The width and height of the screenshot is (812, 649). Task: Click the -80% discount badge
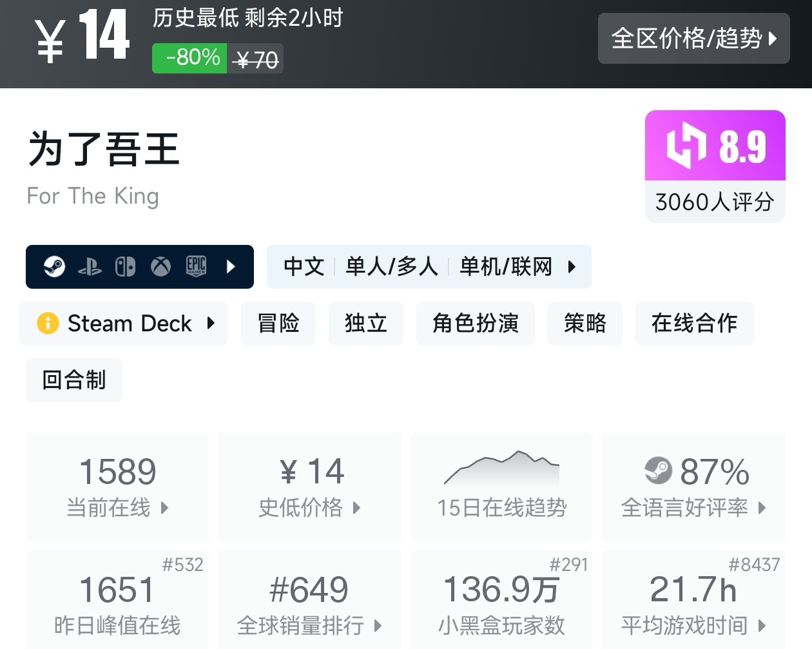pyautogui.click(x=190, y=58)
